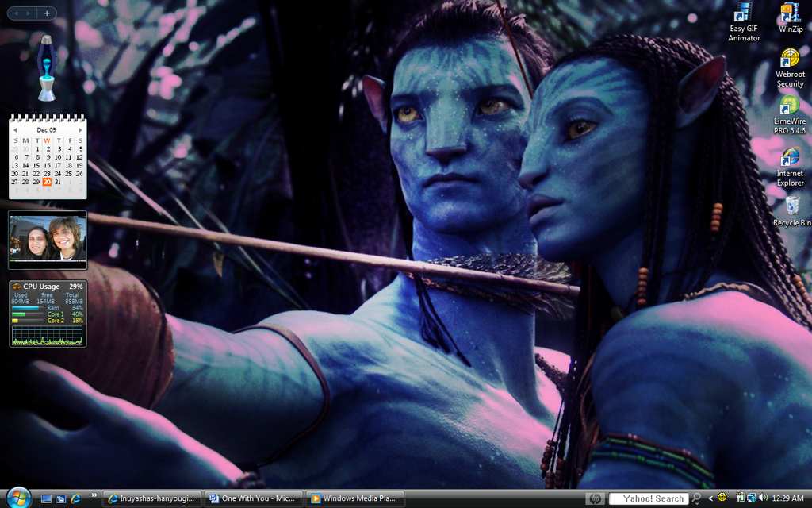812x508 pixels.
Task: Launch the Internet Explorer desktop shortcut
Action: (790, 167)
